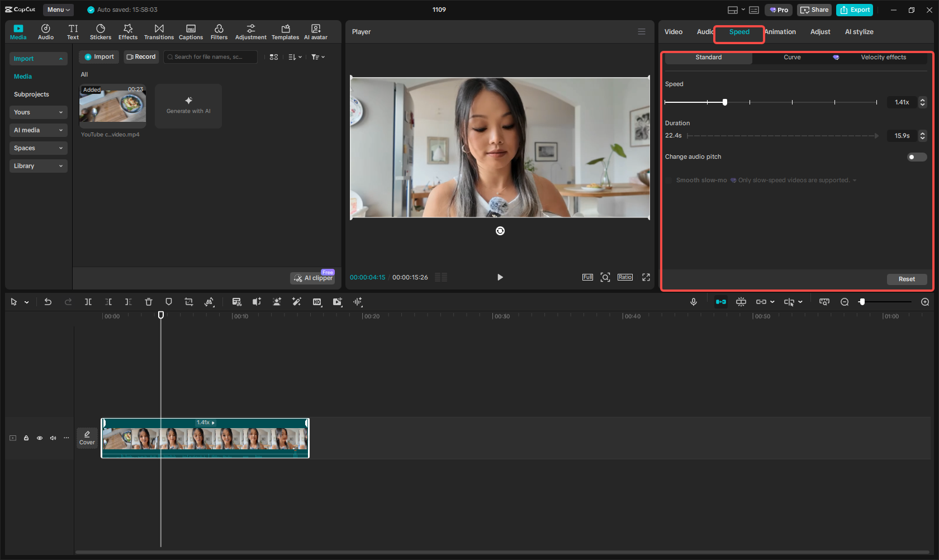The height and width of the screenshot is (560, 939).
Task: Click the Split tool in the timeline toolbar
Action: (x=88, y=302)
